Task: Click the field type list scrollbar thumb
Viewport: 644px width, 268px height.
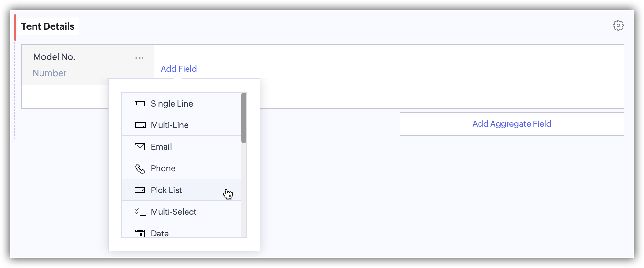Action: [244, 118]
